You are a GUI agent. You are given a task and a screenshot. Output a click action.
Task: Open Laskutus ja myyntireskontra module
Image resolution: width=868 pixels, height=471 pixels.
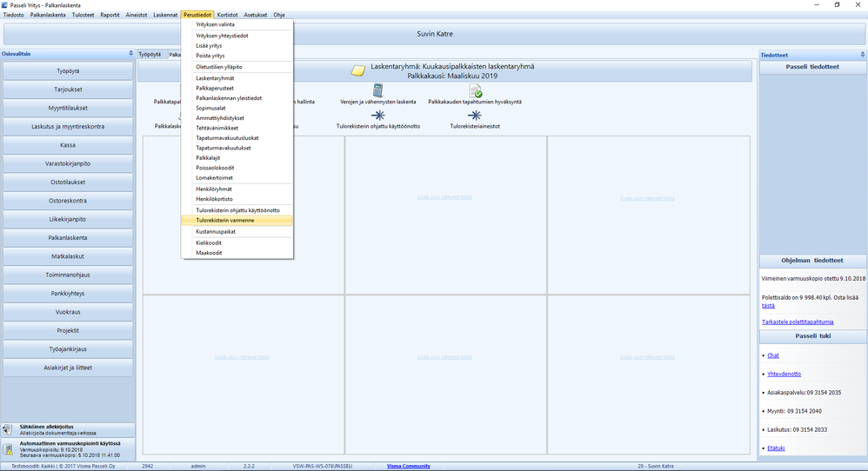tap(68, 127)
